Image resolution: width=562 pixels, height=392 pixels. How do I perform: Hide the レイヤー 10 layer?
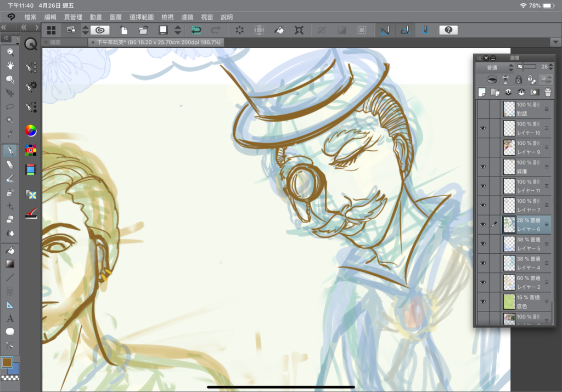[483, 128]
